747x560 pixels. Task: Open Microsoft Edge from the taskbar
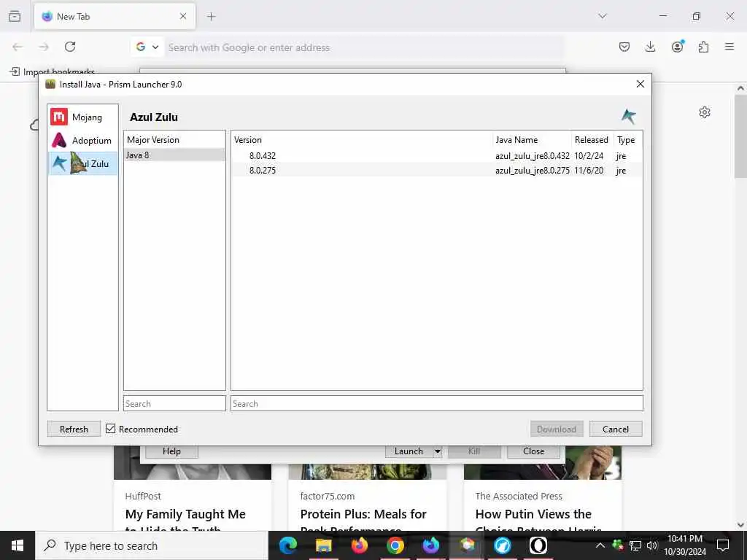pos(288,545)
